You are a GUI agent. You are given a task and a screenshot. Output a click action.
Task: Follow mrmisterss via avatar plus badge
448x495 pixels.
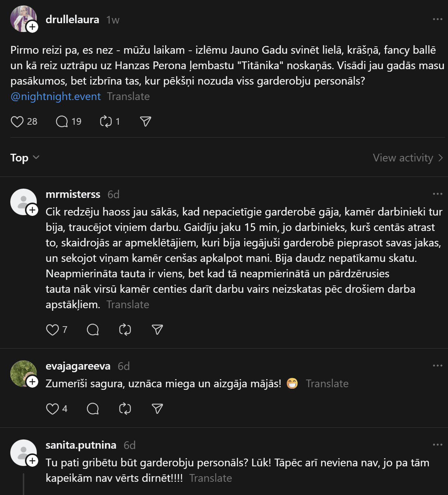click(32, 210)
